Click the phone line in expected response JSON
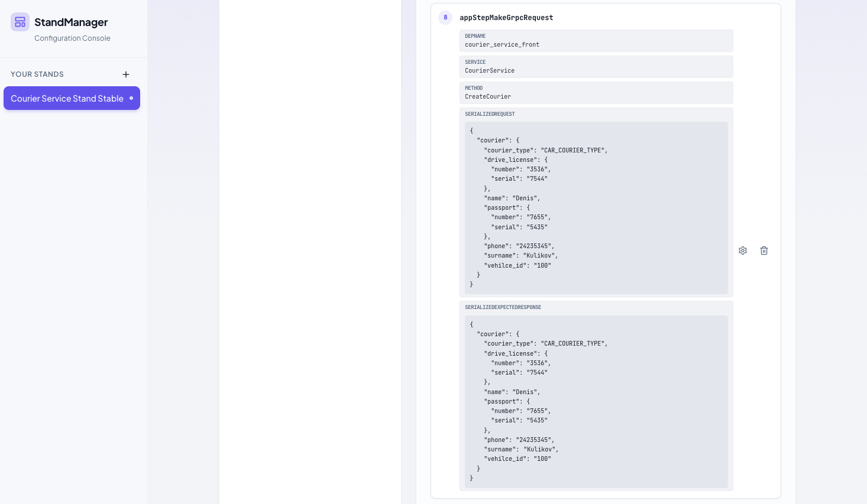This screenshot has height=504, width=867. [x=519, y=440]
